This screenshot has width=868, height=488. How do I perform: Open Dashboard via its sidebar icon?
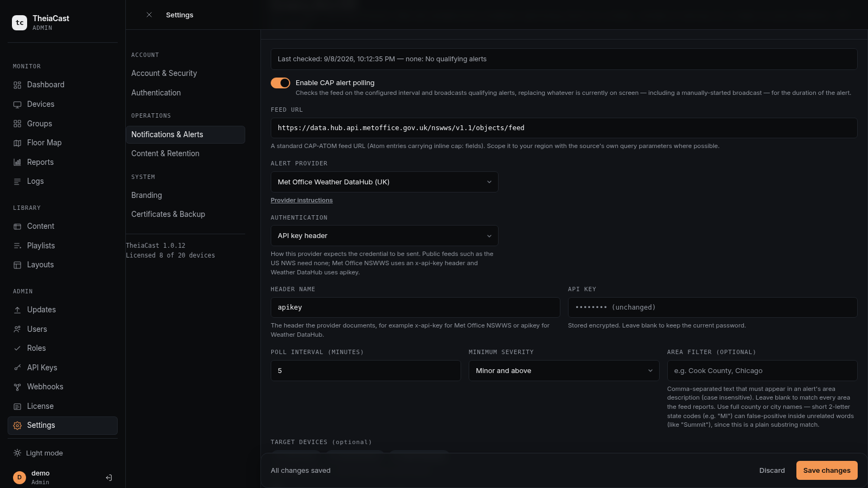tap(17, 85)
